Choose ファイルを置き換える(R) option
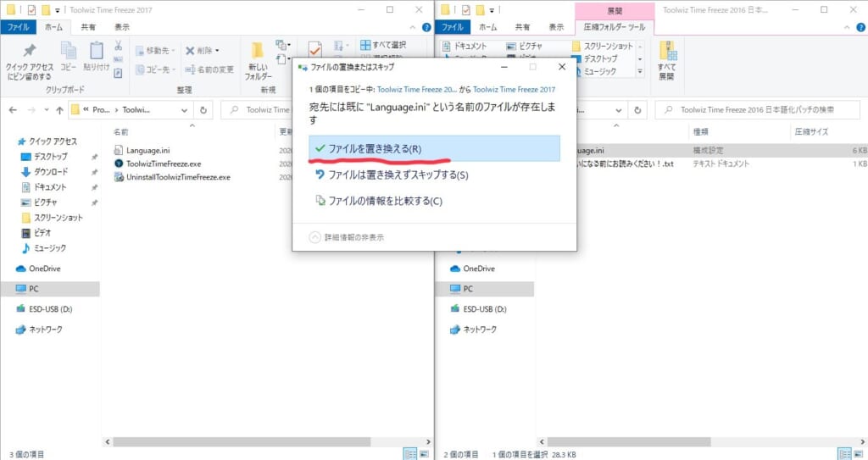Viewport: 868px width, 460px height. [434, 148]
